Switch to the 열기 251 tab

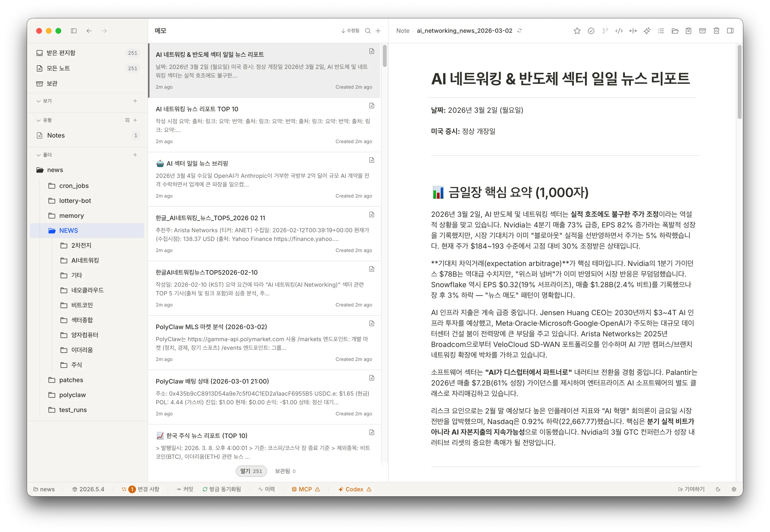click(251, 471)
